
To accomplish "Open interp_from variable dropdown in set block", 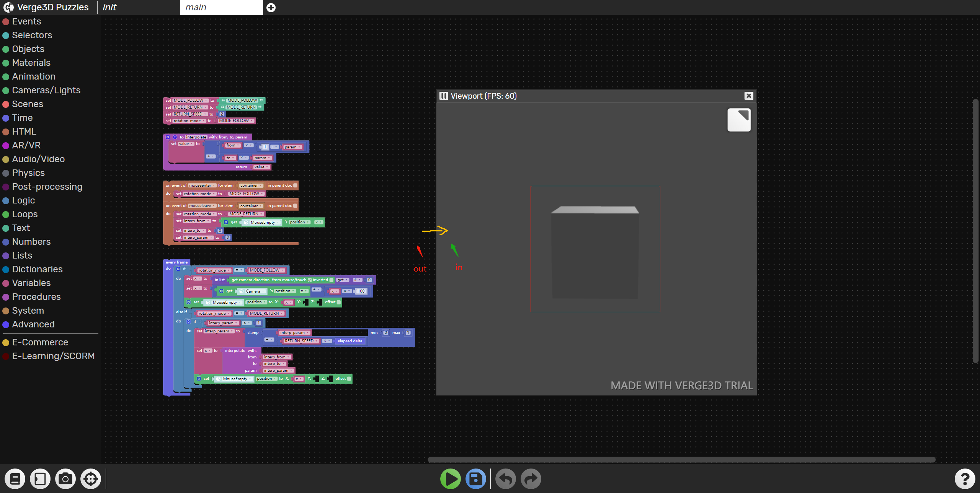I will 197,221.
